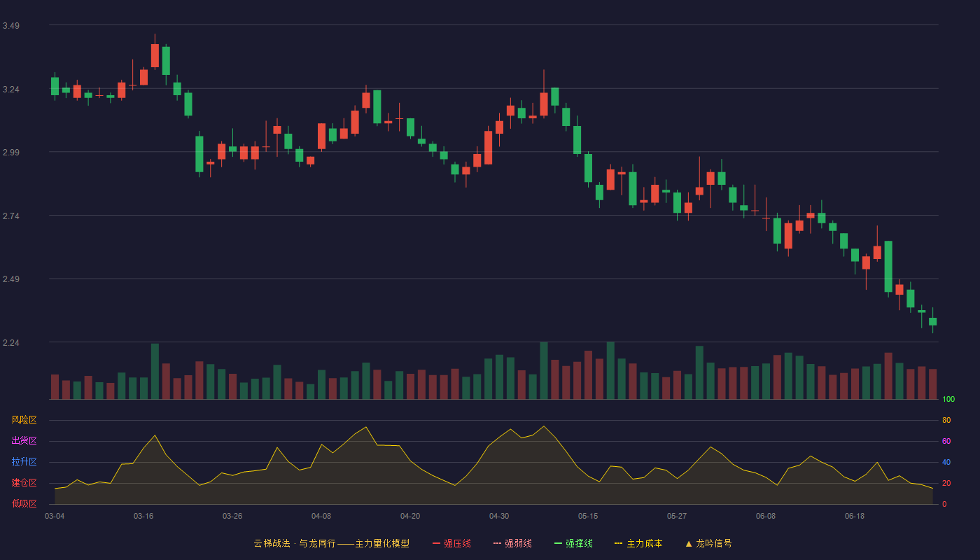
Task: Click the 04-20 date axis label
Action: click(410, 516)
